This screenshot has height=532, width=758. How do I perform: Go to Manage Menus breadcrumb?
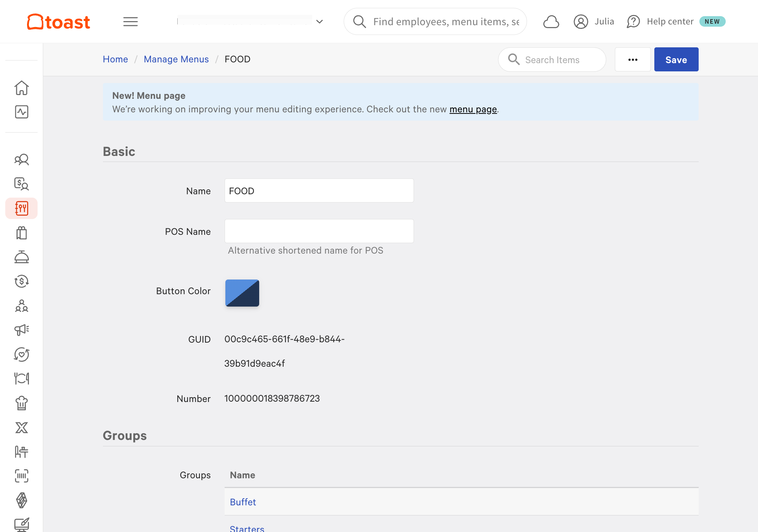point(176,59)
